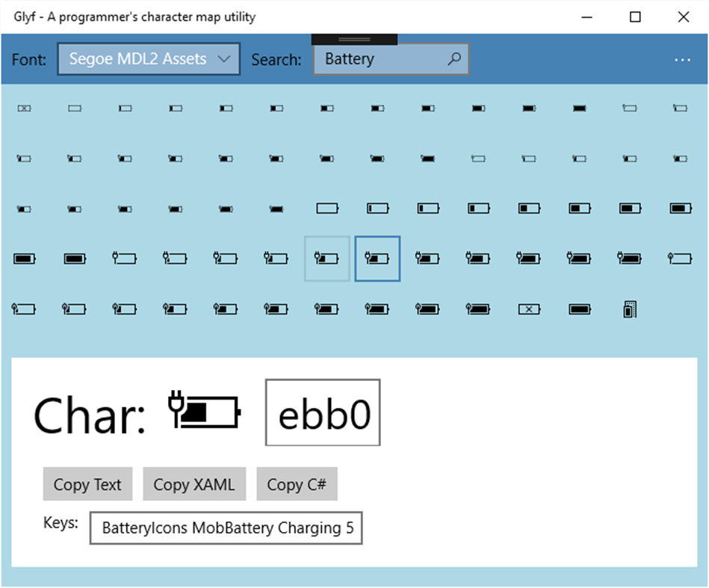The width and height of the screenshot is (709, 588).
Task: Select the large empty battery outline without plug
Action: [x=327, y=208]
